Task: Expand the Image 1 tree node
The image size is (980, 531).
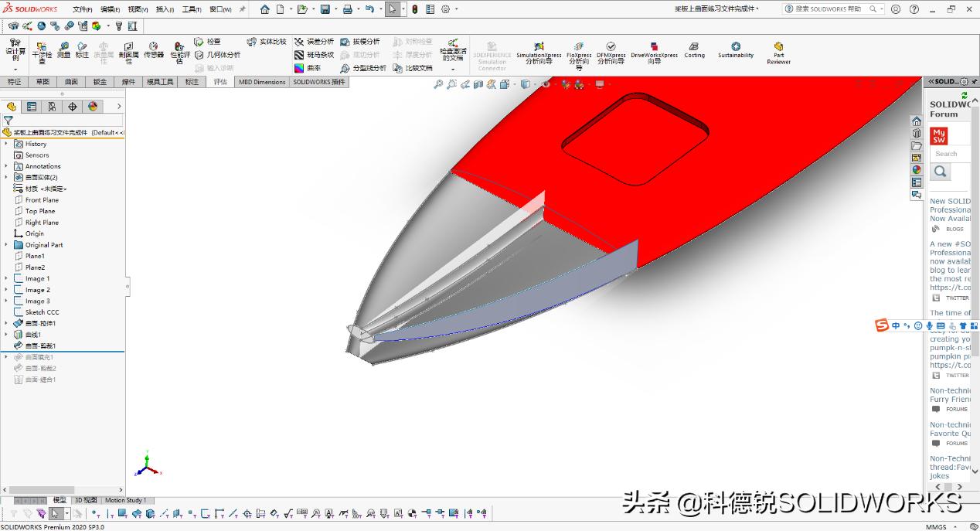Action: tap(6, 278)
